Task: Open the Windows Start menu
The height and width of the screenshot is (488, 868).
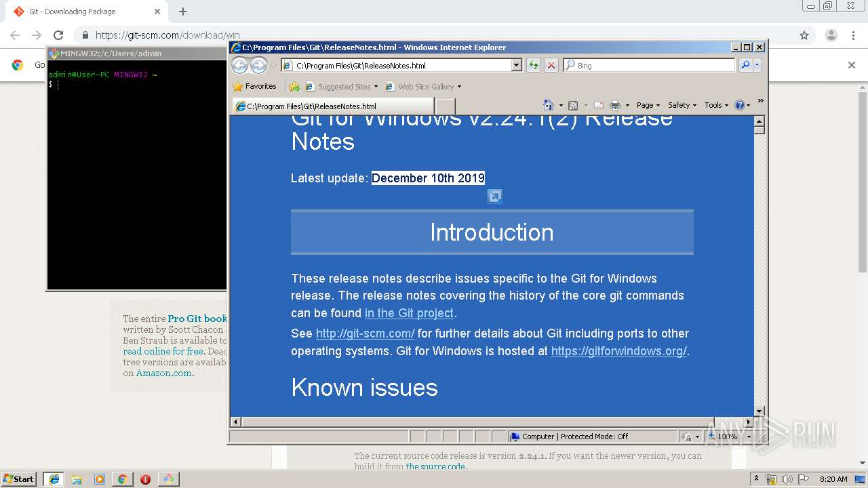Action: pos(19,479)
